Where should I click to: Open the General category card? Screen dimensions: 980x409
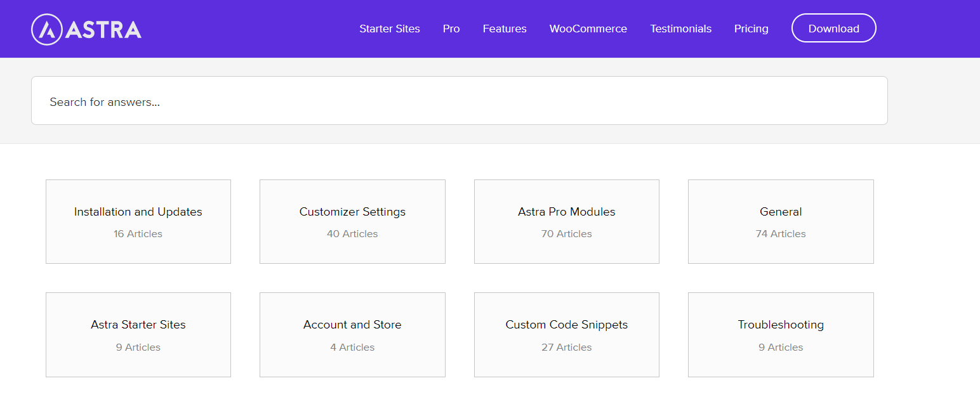pyautogui.click(x=781, y=221)
